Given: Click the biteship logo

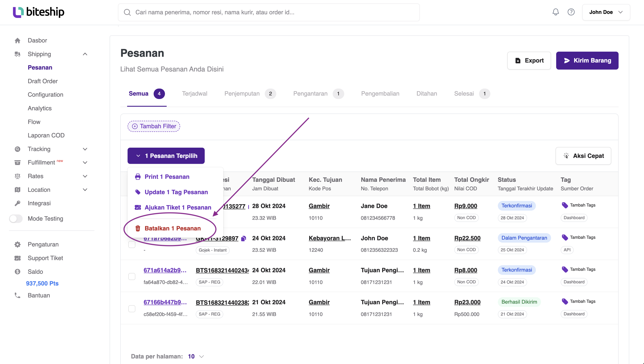Looking at the screenshot, I should pos(38,12).
